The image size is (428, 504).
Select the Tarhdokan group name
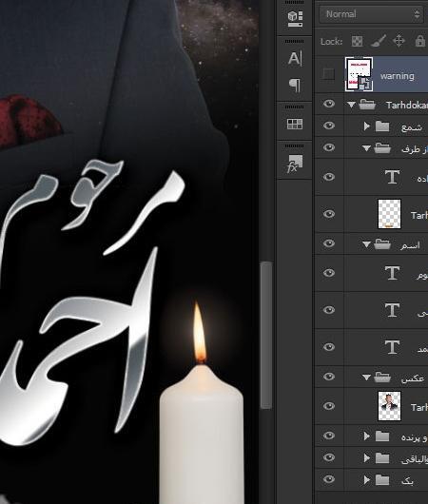407,106
